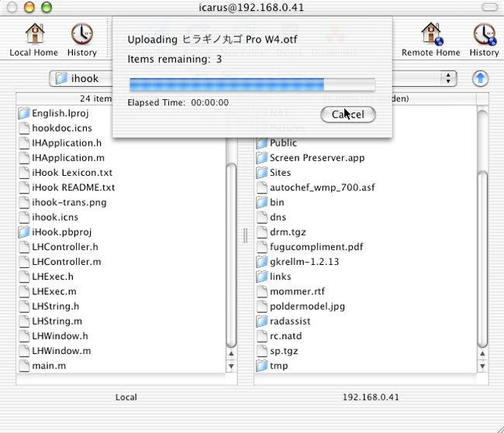The image size is (504, 433).
Task: Select the tmp folder icon
Action: 262,366
